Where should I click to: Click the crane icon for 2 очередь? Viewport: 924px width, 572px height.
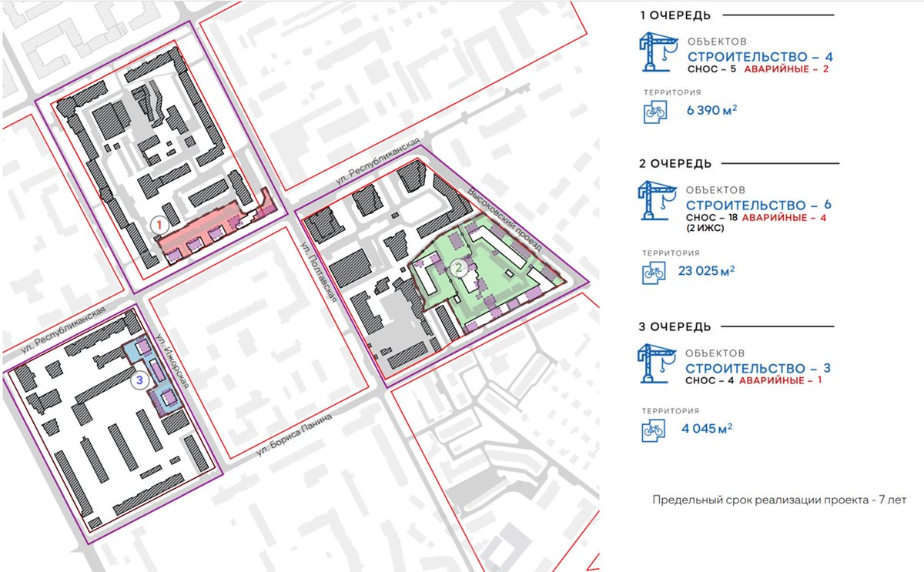(x=658, y=202)
